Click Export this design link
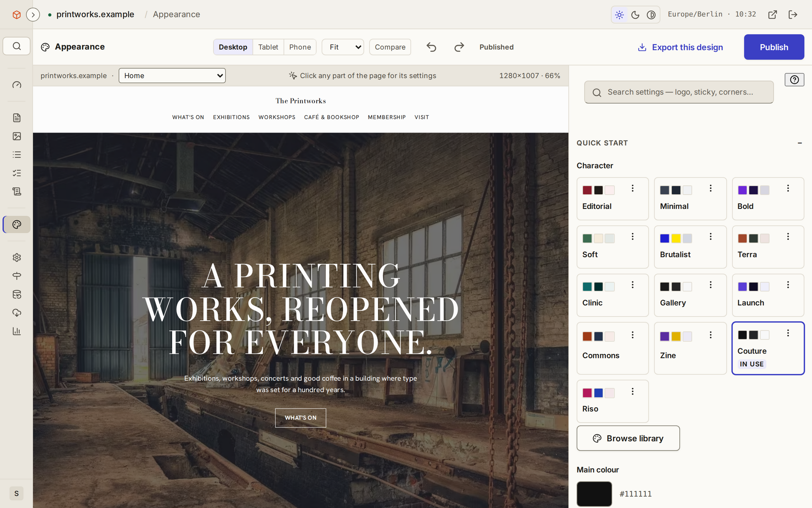This screenshot has width=812, height=508. [x=680, y=47]
